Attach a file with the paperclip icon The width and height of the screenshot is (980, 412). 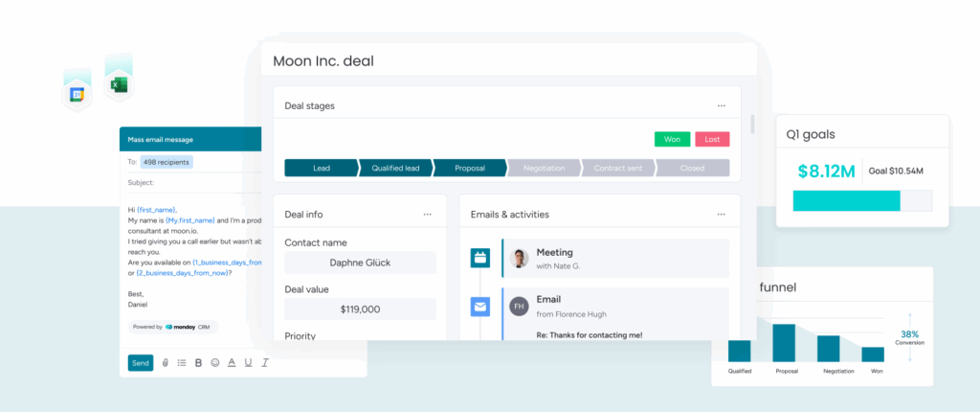[165, 363]
